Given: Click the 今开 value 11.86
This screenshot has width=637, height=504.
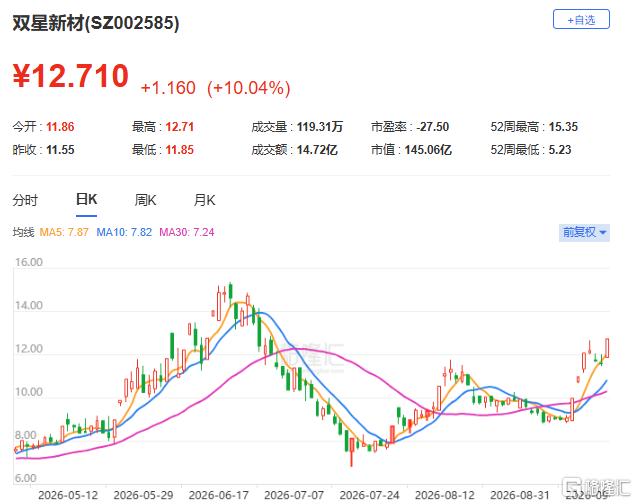Looking at the screenshot, I should (60, 127).
